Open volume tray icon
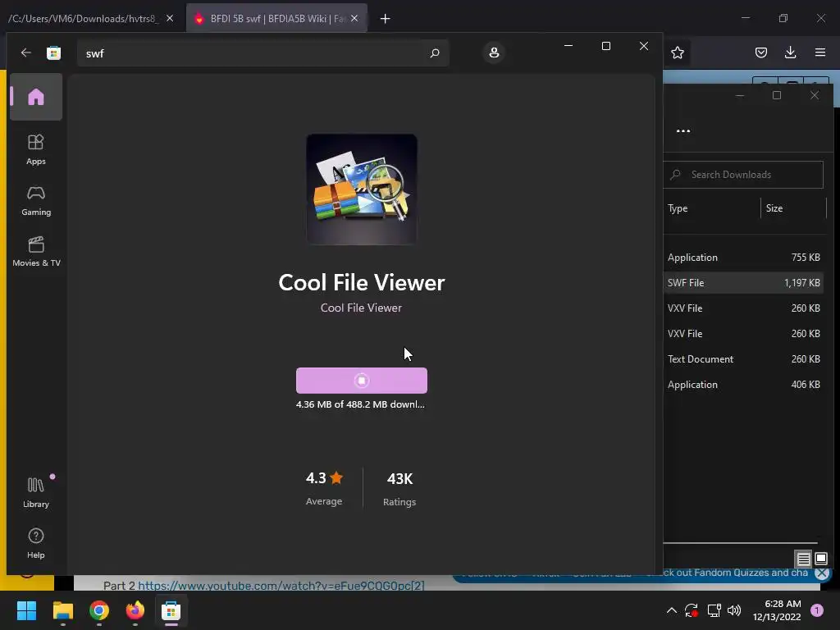 tap(734, 610)
